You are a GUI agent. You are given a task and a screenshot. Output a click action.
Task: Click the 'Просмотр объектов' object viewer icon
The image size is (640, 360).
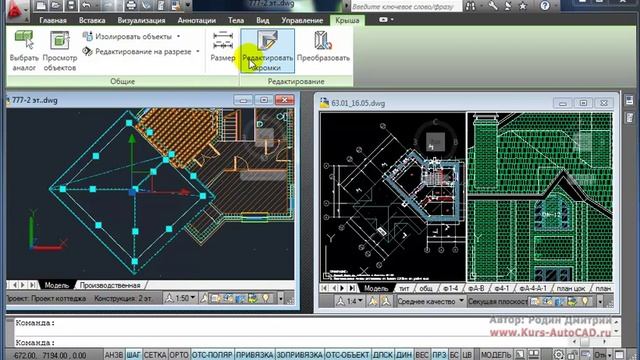pyautogui.click(x=60, y=40)
